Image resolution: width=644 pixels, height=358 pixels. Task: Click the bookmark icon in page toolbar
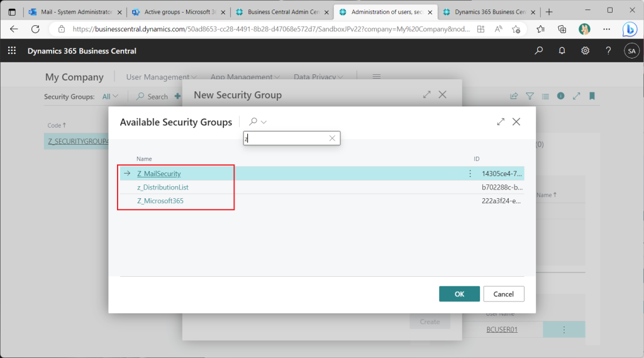pos(592,96)
